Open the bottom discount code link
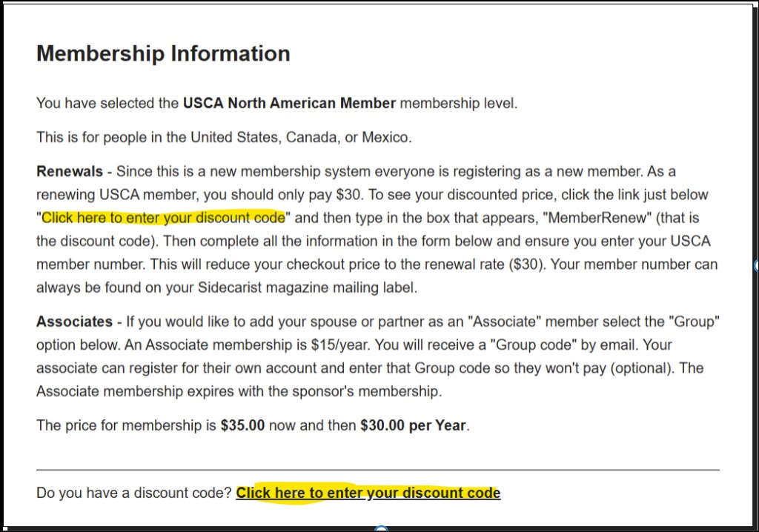 point(368,493)
